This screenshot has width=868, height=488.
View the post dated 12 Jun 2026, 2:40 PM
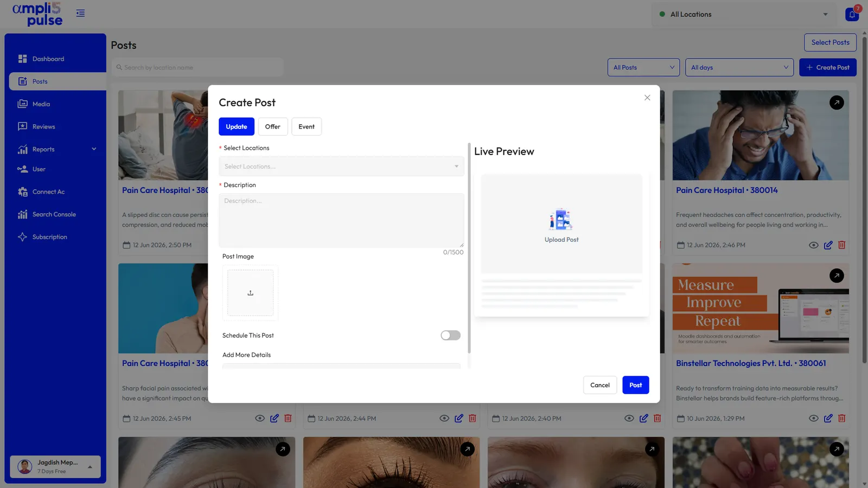point(629,419)
